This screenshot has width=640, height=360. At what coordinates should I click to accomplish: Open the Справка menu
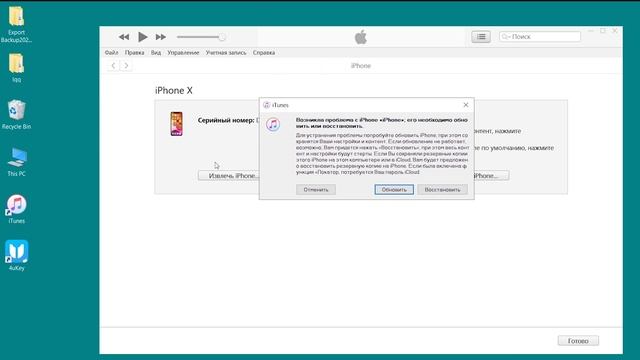click(x=264, y=53)
